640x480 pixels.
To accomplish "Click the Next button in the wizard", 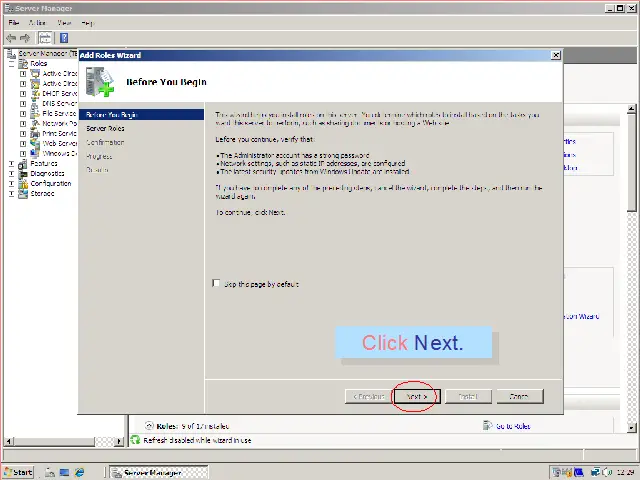I will (x=416, y=396).
